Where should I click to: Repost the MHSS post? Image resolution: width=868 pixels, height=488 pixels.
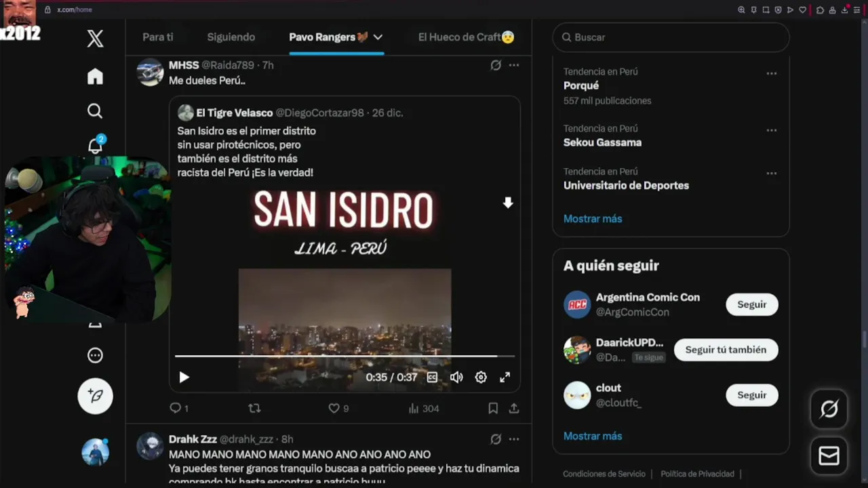pyautogui.click(x=254, y=408)
